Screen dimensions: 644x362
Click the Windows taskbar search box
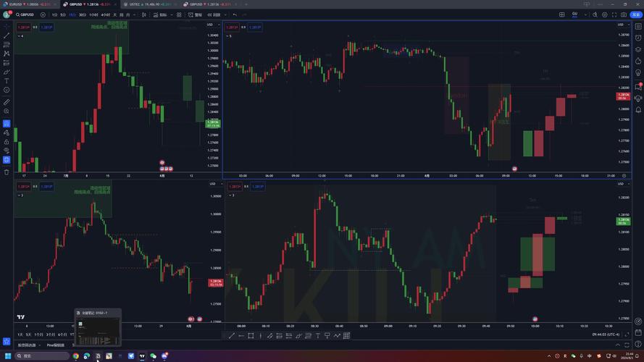(42, 355)
